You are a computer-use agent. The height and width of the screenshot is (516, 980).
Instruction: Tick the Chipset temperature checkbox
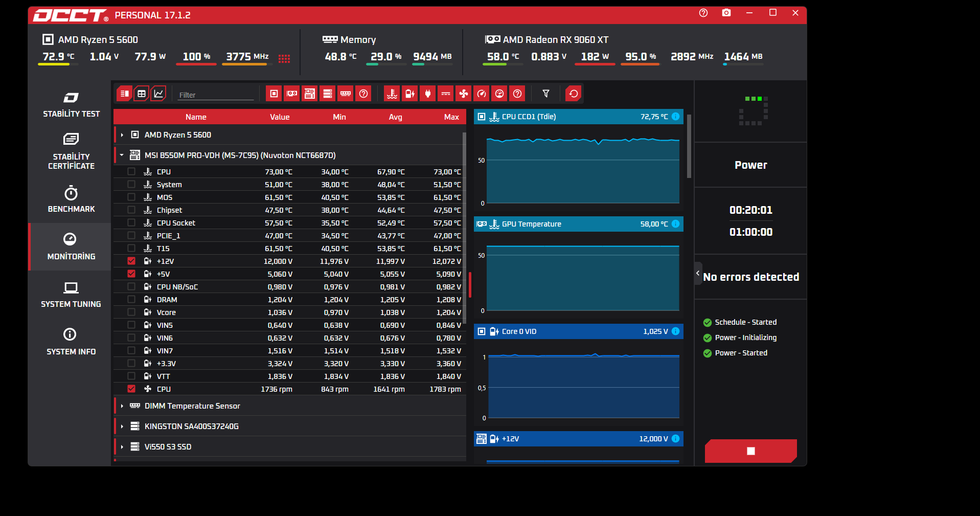[131, 210]
